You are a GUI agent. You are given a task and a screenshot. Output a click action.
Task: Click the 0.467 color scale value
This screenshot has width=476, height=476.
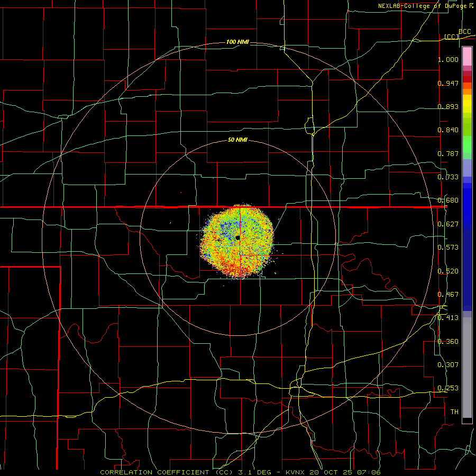[448, 295]
